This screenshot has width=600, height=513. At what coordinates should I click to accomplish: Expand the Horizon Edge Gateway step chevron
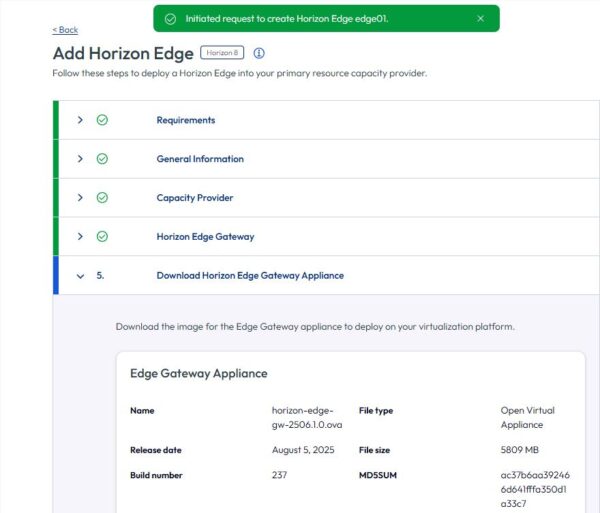pos(80,236)
